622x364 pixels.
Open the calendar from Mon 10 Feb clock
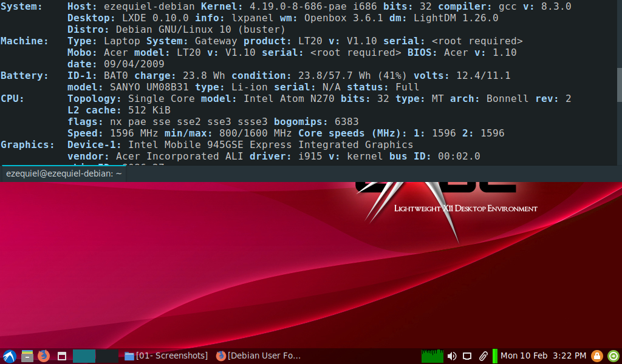tap(543, 356)
